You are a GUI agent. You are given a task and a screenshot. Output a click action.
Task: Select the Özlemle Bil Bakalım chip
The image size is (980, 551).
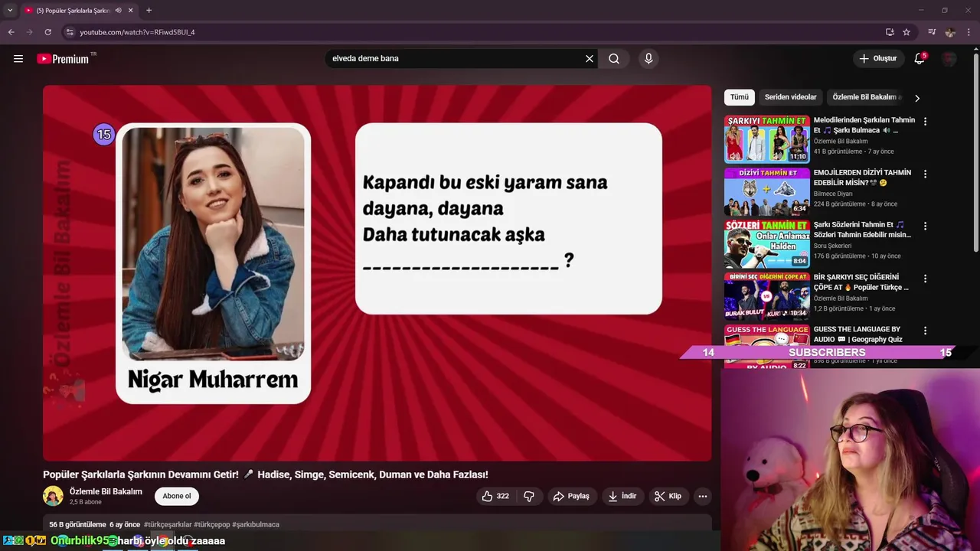point(865,97)
